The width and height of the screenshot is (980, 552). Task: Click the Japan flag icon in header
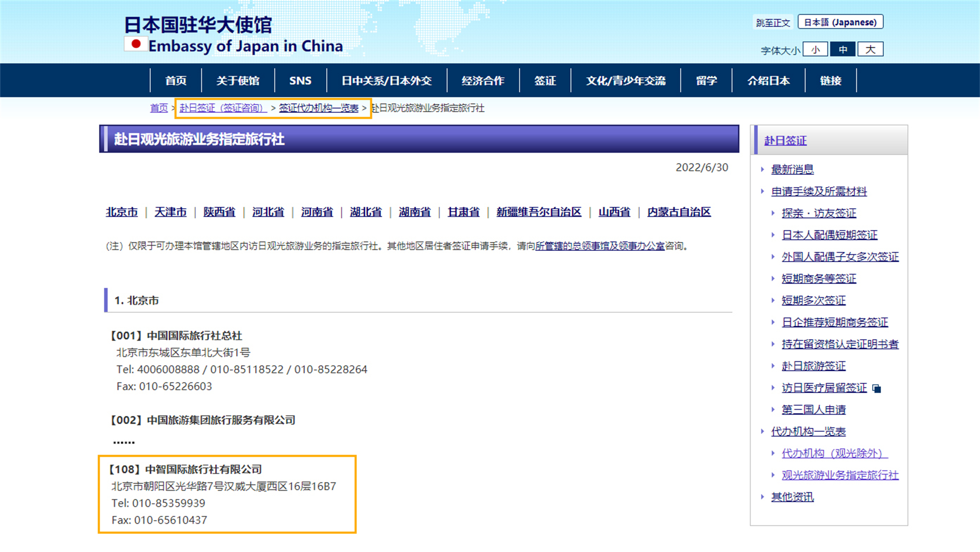tap(136, 44)
